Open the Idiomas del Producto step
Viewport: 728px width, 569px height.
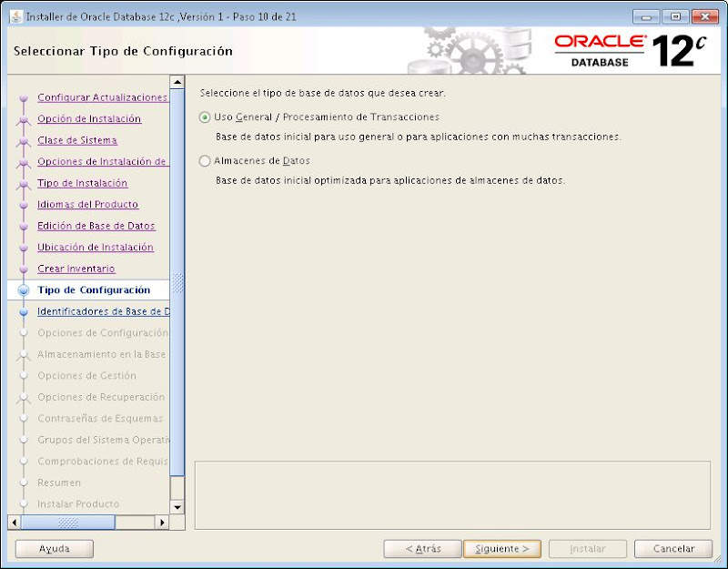click(87, 204)
